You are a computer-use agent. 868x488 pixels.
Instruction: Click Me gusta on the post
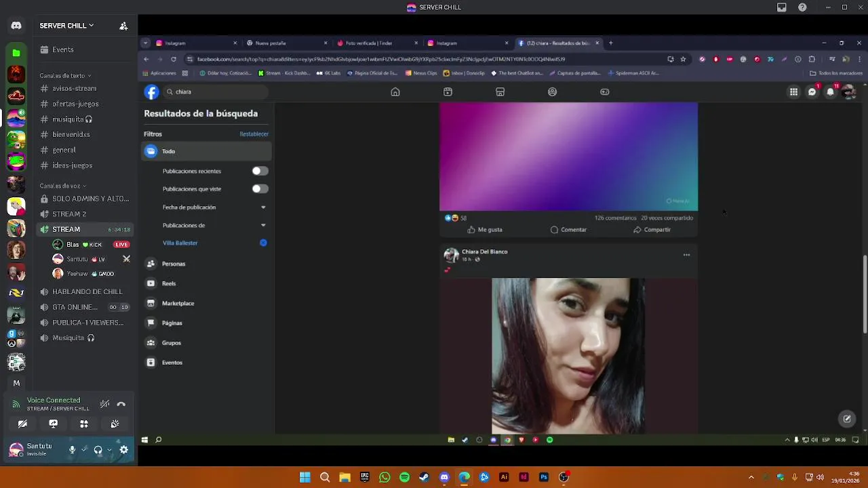click(x=485, y=230)
